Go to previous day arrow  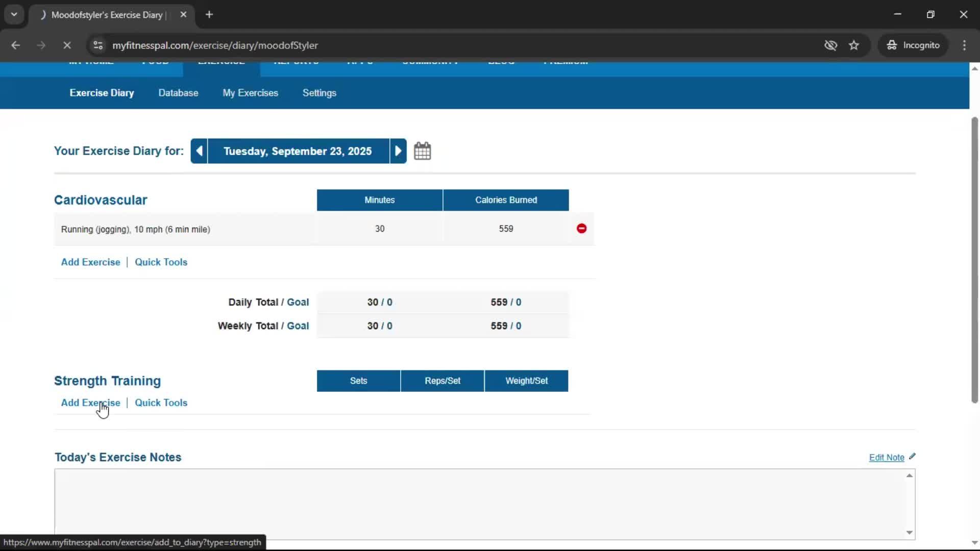point(200,151)
